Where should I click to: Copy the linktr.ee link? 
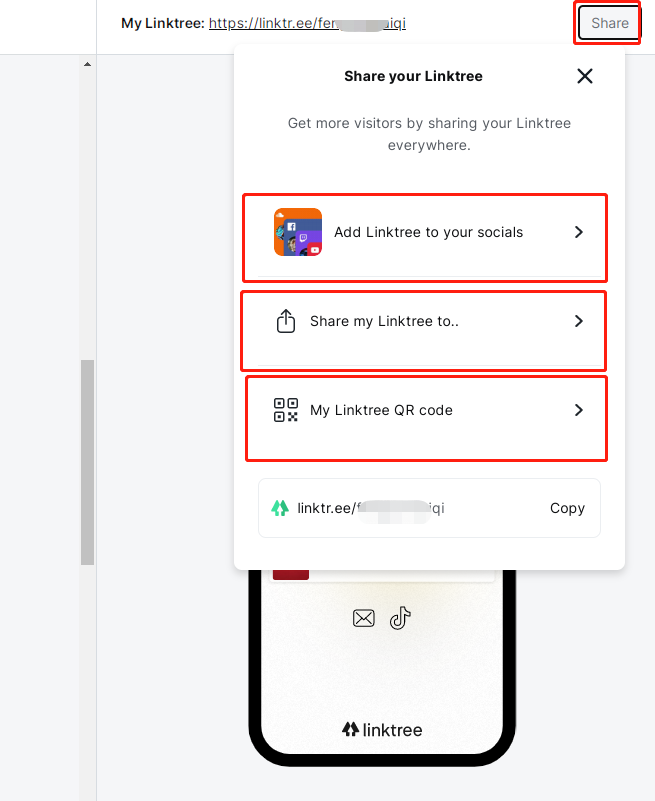pyautogui.click(x=567, y=508)
